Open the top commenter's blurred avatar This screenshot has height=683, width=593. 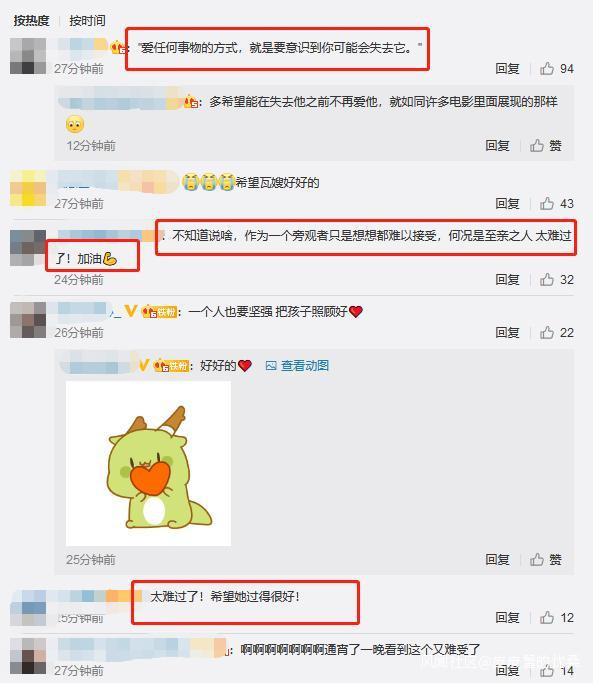click(x=28, y=56)
